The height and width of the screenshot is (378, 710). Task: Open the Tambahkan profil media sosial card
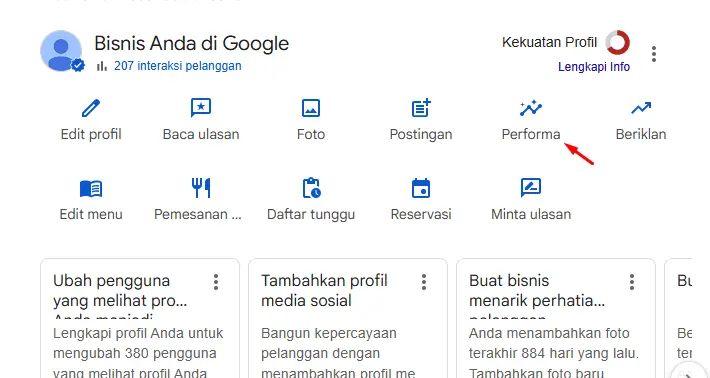point(348,318)
